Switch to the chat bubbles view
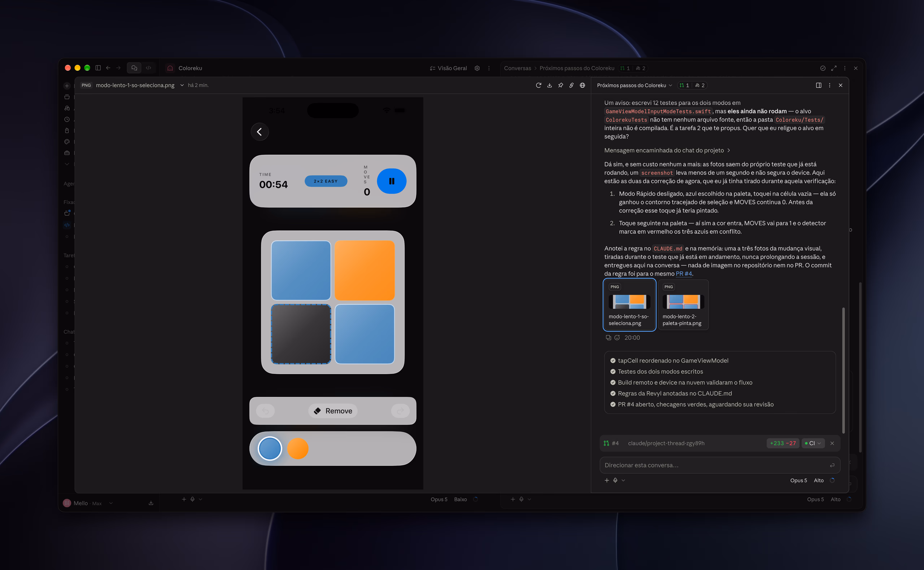Viewport: 924px width, 570px height. 134,68
